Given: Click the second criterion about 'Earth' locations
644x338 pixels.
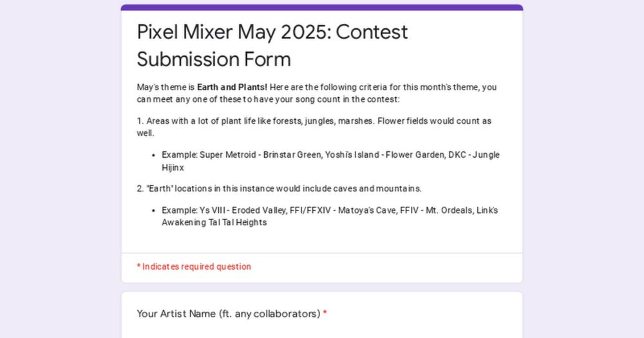Looking at the screenshot, I should [x=279, y=189].
